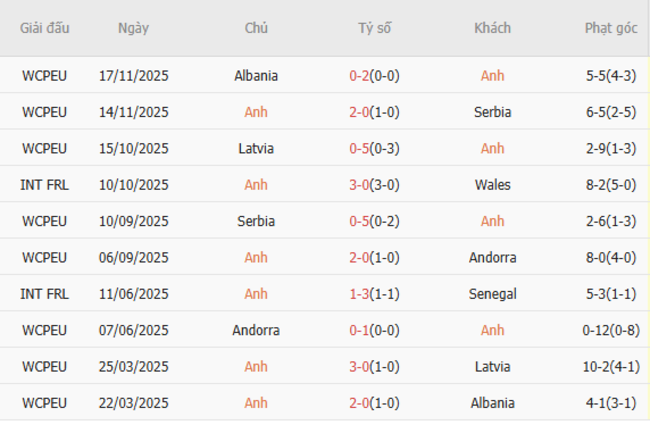The width and height of the screenshot is (650, 425).
Task: Click the 0-12(0-8) corner kicks result
Action: click(x=610, y=330)
